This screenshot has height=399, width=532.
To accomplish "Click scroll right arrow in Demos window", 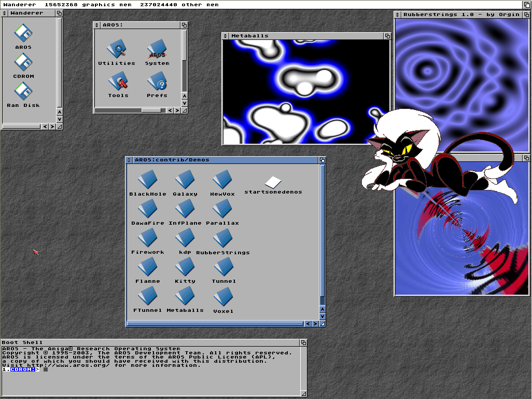I will pos(315,324).
